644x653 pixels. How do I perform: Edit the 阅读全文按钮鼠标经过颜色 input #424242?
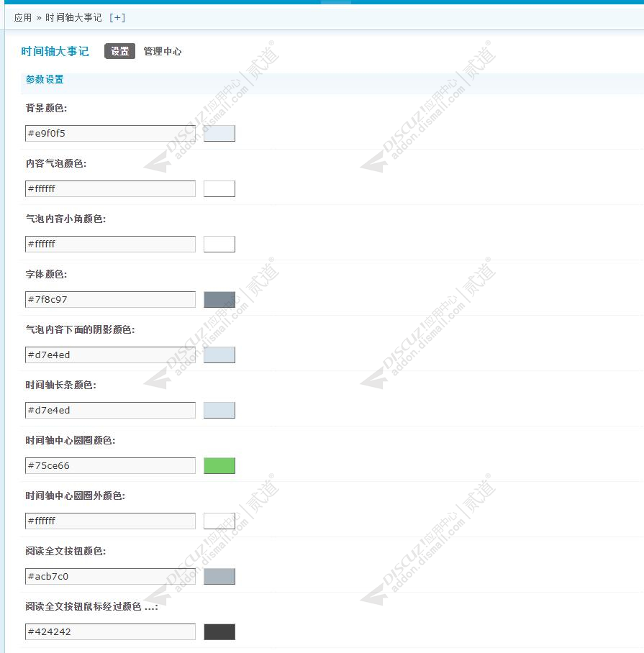(x=110, y=631)
